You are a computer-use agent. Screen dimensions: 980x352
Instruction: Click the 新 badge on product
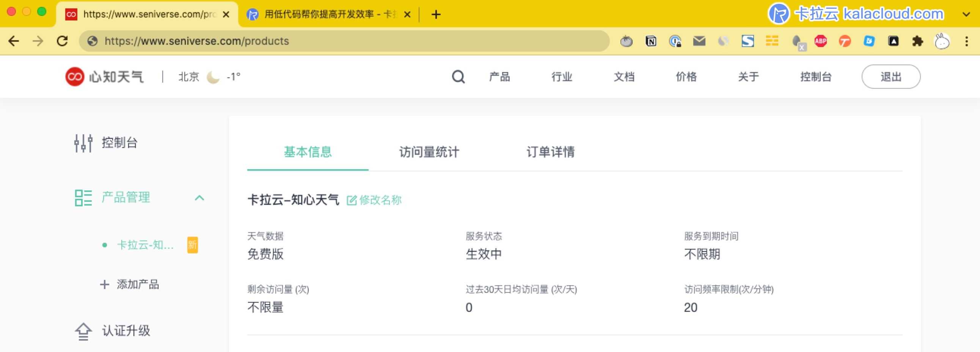click(193, 245)
